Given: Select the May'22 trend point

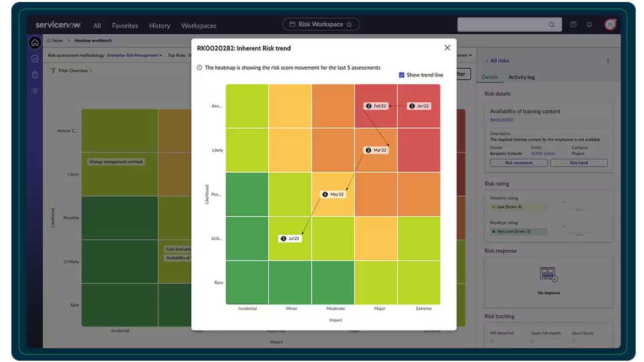Looking at the screenshot, I should 332,195.
